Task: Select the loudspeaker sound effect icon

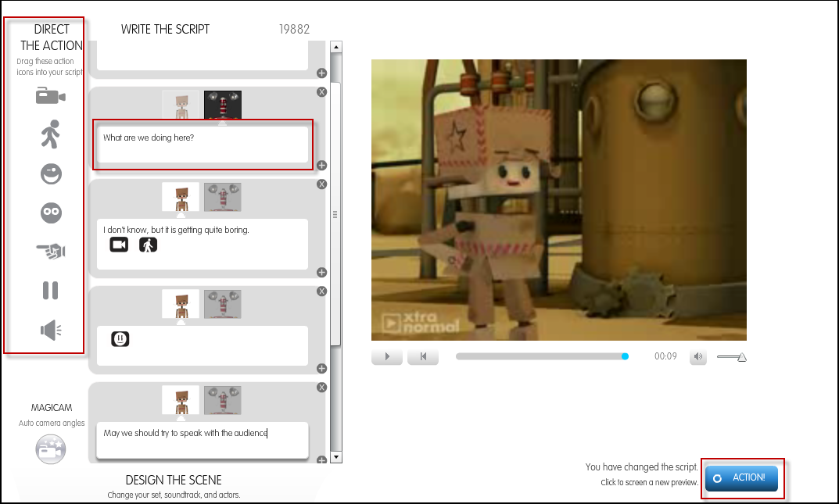Action: point(51,331)
